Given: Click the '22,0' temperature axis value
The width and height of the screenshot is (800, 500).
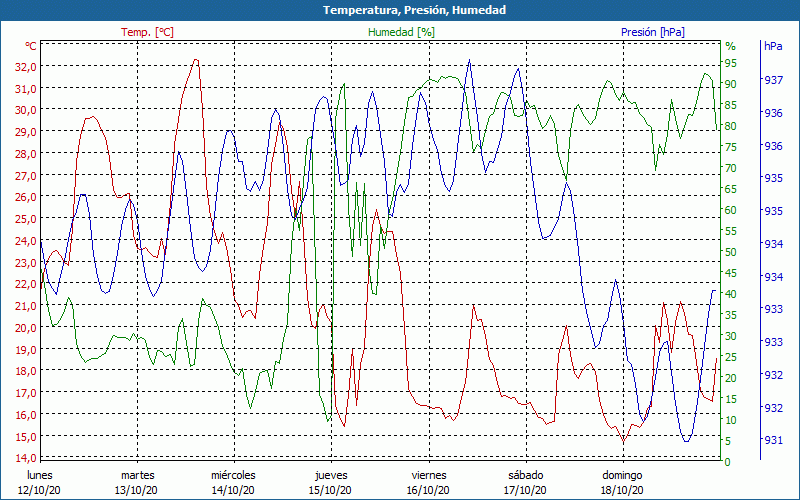Looking at the screenshot, I should tap(27, 284).
